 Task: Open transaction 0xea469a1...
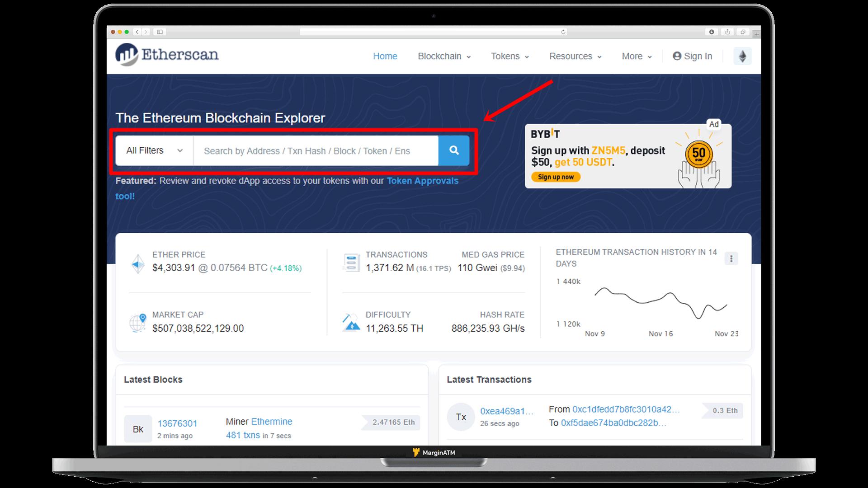pos(507,411)
